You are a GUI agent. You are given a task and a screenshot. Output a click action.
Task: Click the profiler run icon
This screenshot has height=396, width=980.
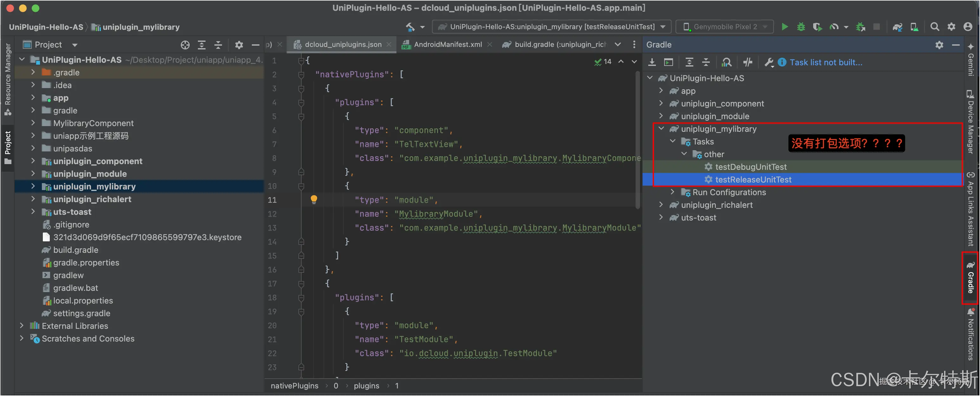click(834, 27)
